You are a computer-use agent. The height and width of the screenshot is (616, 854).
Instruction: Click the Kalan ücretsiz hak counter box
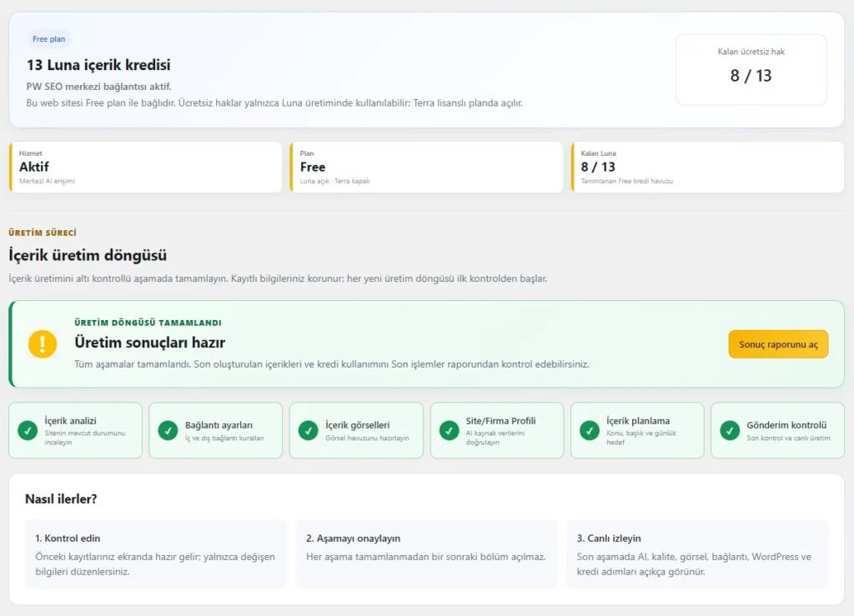coord(751,70)
